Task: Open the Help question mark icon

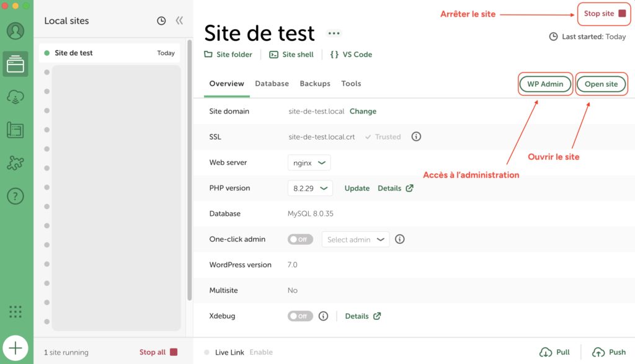Action: coord(16,197)
